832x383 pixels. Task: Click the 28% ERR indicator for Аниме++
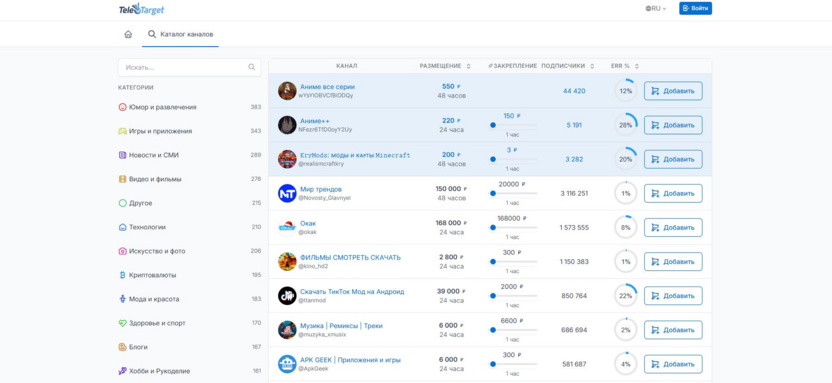click(626, 125)
